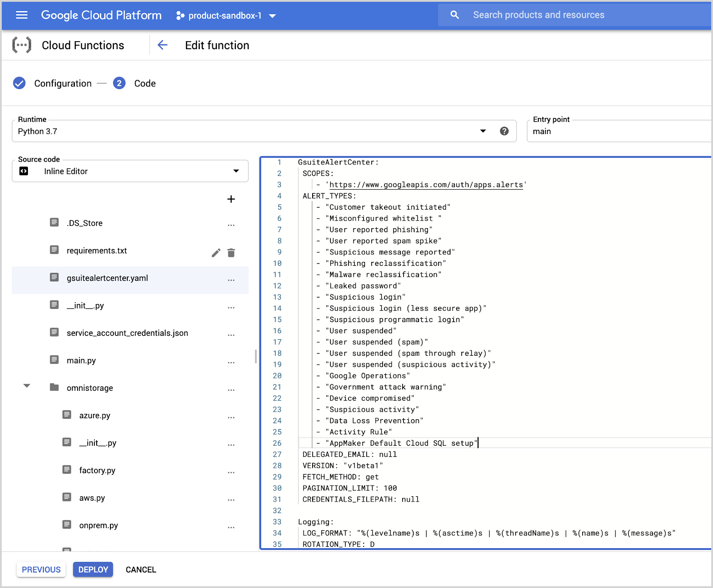Open the Runtime help question mark icon
Screen dimensions: 713x588
(504, 131)
